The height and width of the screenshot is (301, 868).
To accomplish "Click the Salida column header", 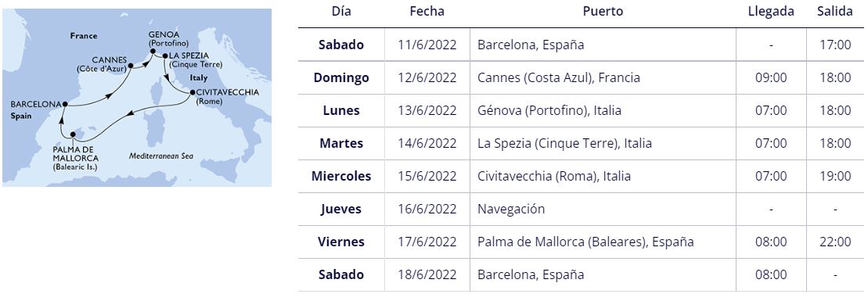I will [835, 11].
